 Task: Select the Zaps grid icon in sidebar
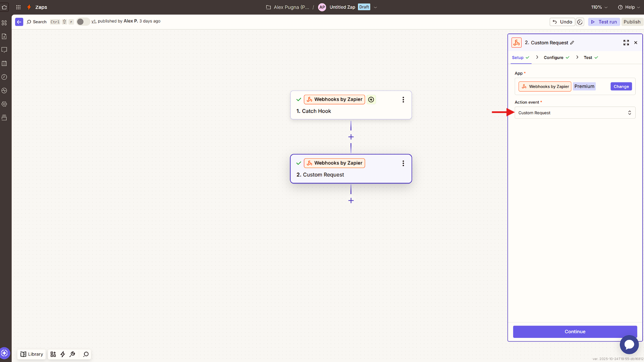pos(4,23)
